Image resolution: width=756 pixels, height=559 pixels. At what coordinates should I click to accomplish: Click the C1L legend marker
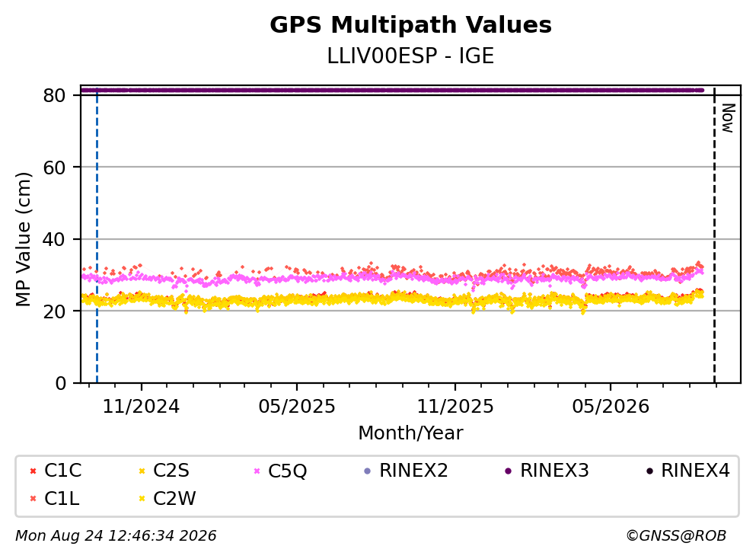point(33,499)
